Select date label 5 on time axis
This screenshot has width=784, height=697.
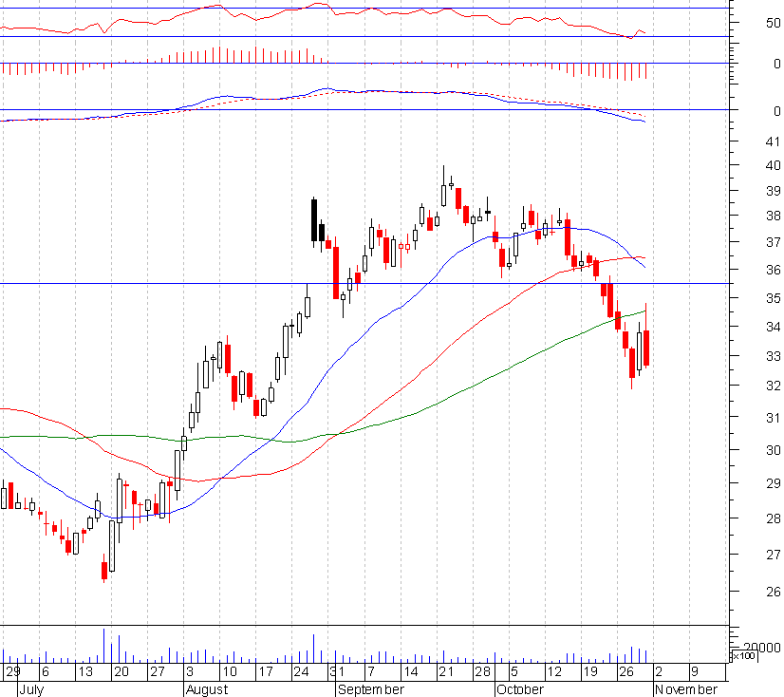pyautogui.click(x=514, y=671)
